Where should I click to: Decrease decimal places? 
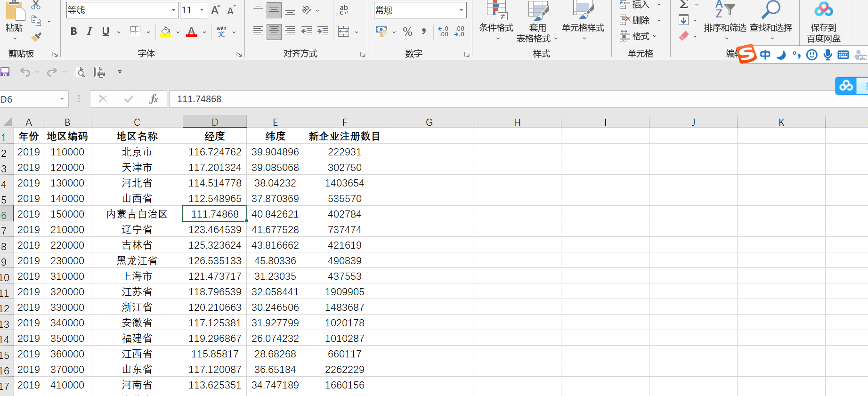click(x=459, y=32)
